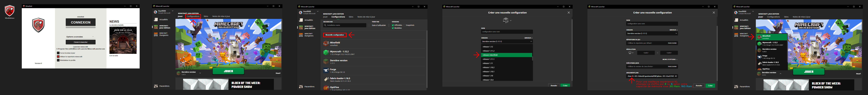The height and width of the screenshot is (95, 868).
Task: Select OptiFine icon in the open profile dropdown
Action: click(759, 69)
